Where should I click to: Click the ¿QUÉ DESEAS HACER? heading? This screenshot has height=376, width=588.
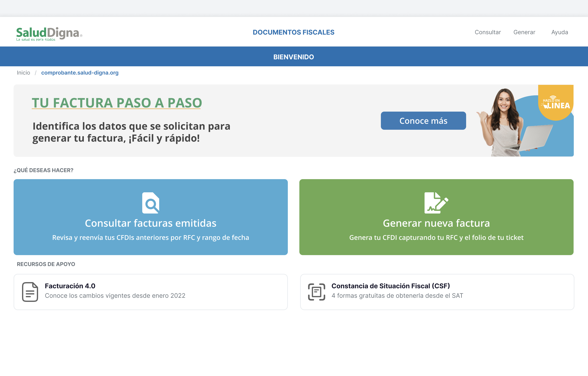43,170
